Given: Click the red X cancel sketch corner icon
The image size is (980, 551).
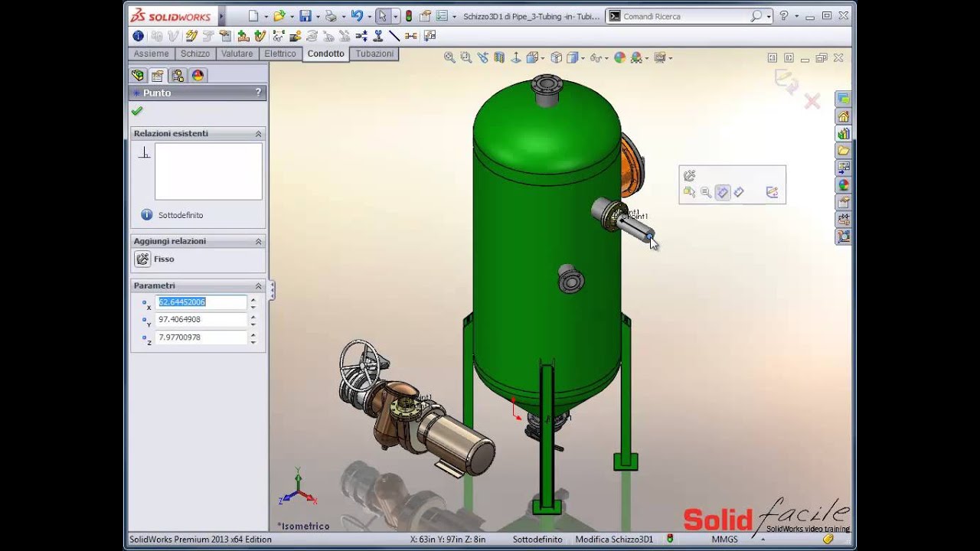Looking at the screenshot, I should [812, 101].
